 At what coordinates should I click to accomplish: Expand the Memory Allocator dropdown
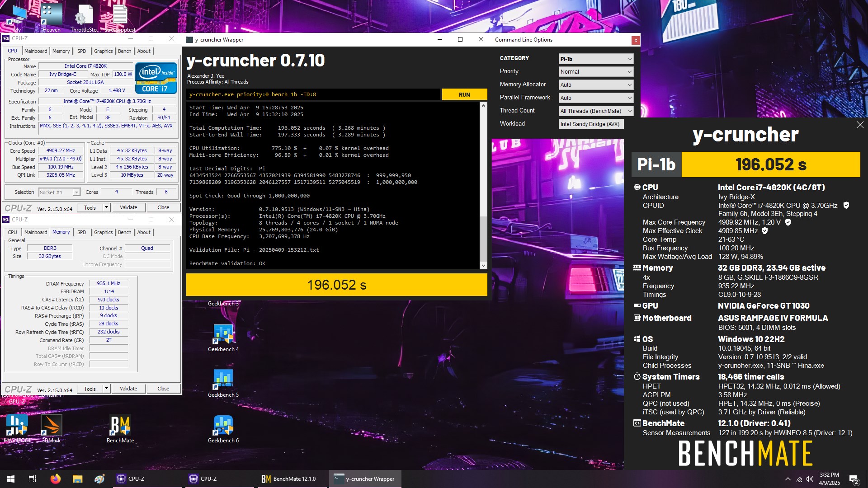596,85
